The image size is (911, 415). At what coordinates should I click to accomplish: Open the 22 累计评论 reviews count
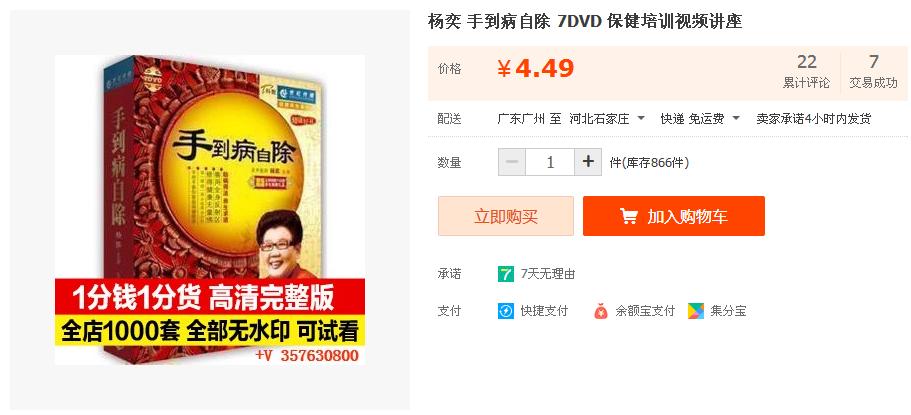pos(806,71)
